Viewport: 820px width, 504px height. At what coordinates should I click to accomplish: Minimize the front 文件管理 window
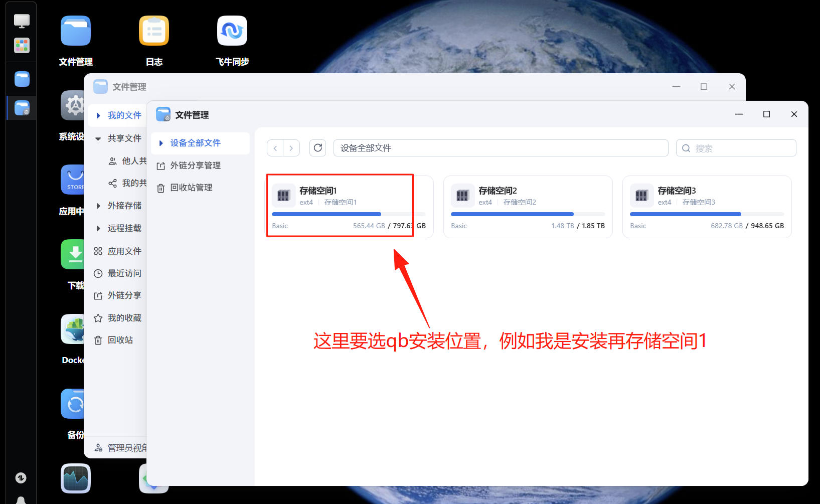tap(739, 114)
